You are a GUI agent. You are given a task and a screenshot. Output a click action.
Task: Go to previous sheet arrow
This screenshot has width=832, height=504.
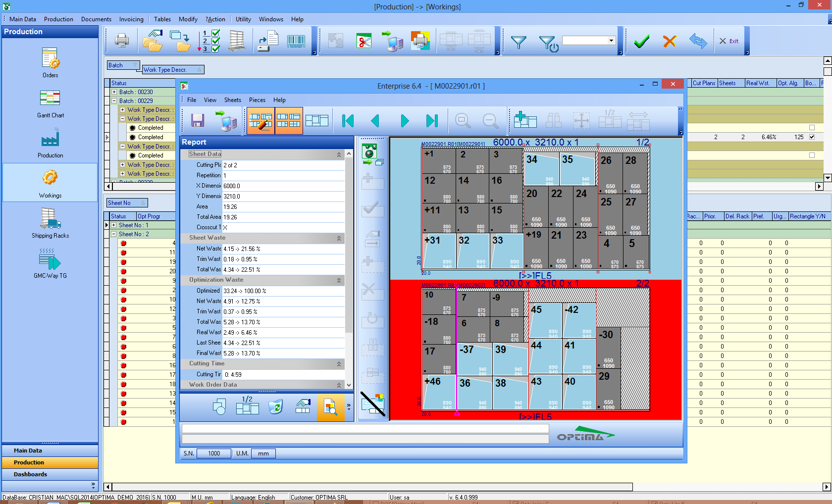click(x=375, y=121)
